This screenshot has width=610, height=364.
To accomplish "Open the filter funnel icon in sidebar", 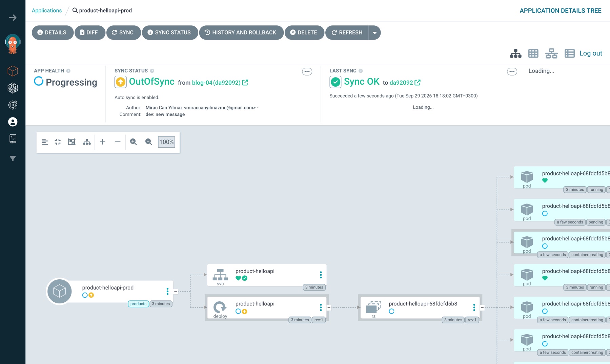I will pos(13,158).
